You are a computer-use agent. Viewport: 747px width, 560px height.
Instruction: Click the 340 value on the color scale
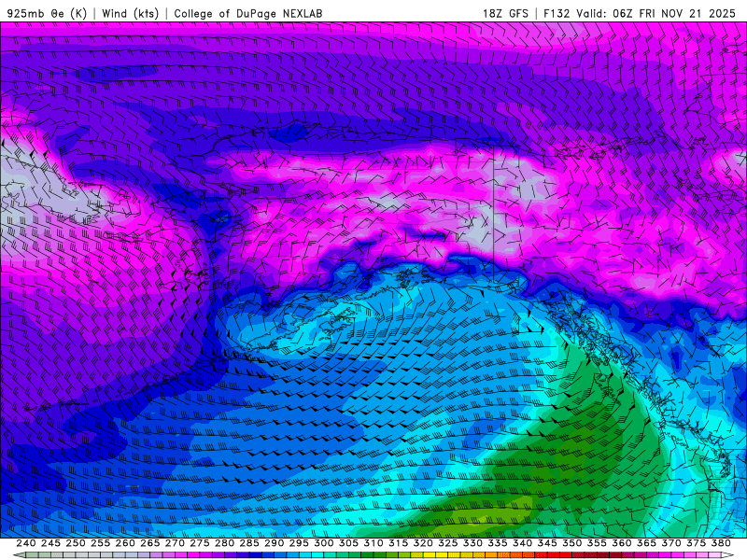coord(522,543)
